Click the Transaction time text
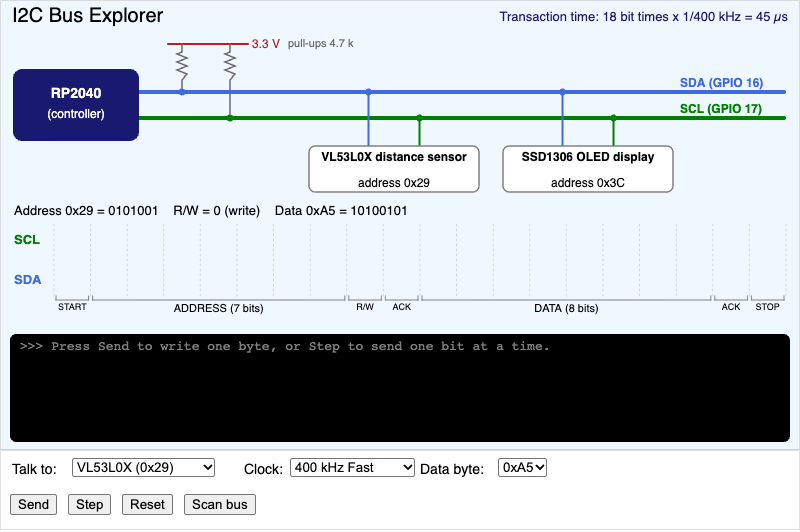Screen dimensions: 800x532 643,17
